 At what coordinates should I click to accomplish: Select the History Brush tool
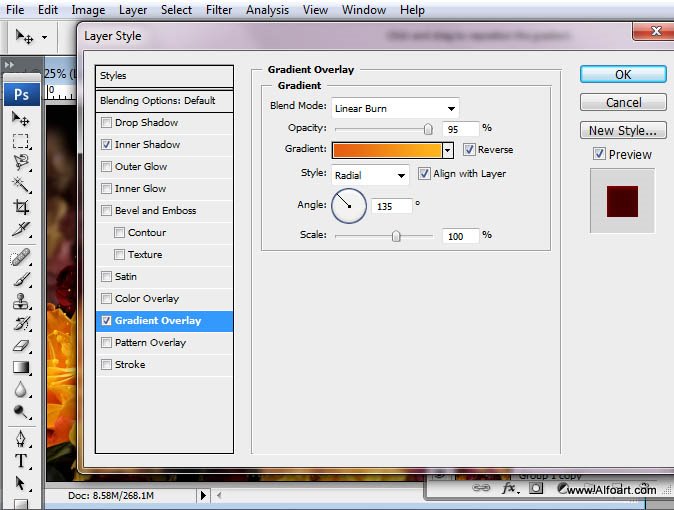pyautogui.click(x=20, y=323)
